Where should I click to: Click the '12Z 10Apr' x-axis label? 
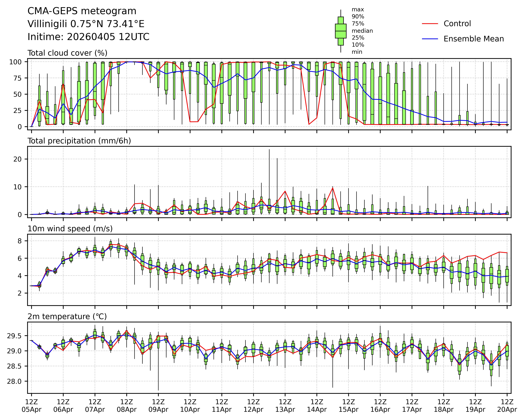(190, 406)
